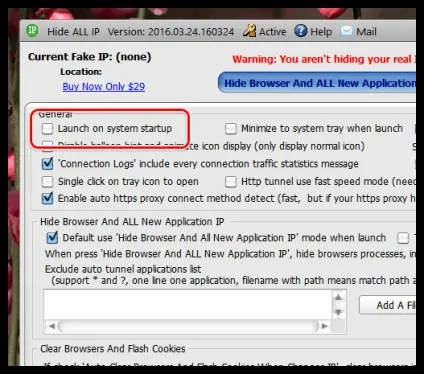This screenshot has width=424, height=374.
Task: Click the Current Fake IP: (none) text
Action: pos(89,57)
